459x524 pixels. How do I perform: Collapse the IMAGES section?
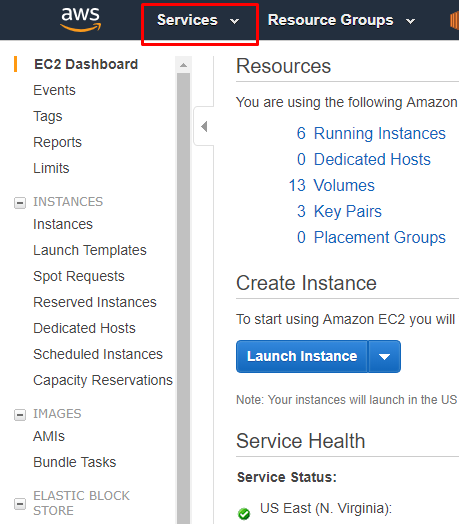point(20,415)
